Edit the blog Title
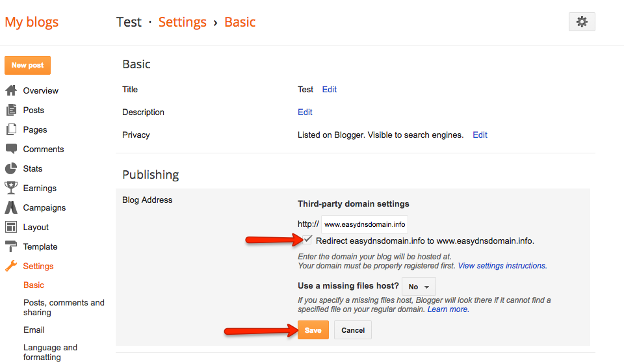This screenshot has width=624, height=364. (x=330, y=90)
